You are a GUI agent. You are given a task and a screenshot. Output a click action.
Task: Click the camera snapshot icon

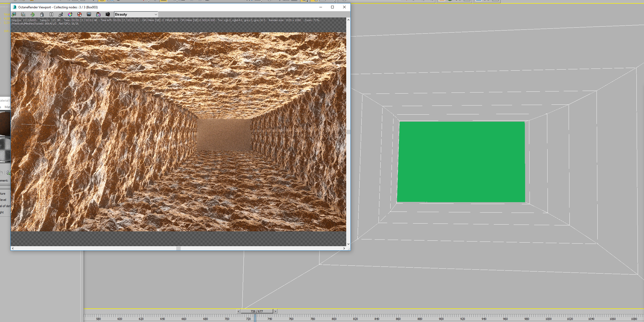coord(108,14)
